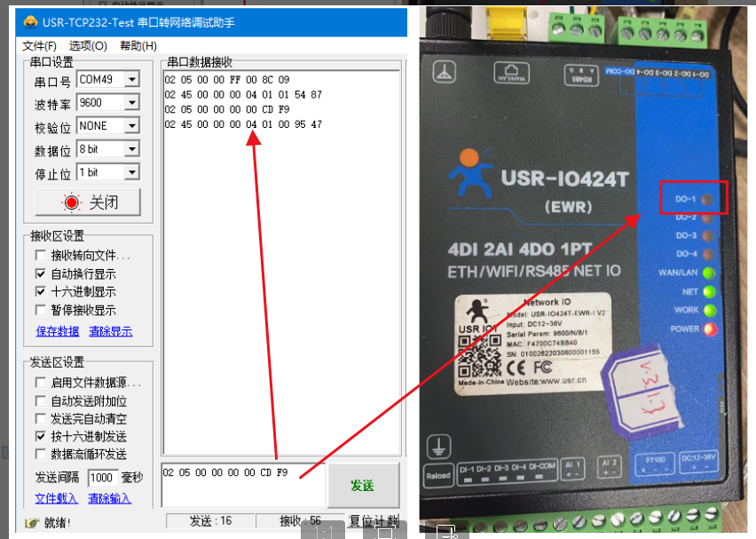Click the 文件载入 link

click(x=56, y=498)
